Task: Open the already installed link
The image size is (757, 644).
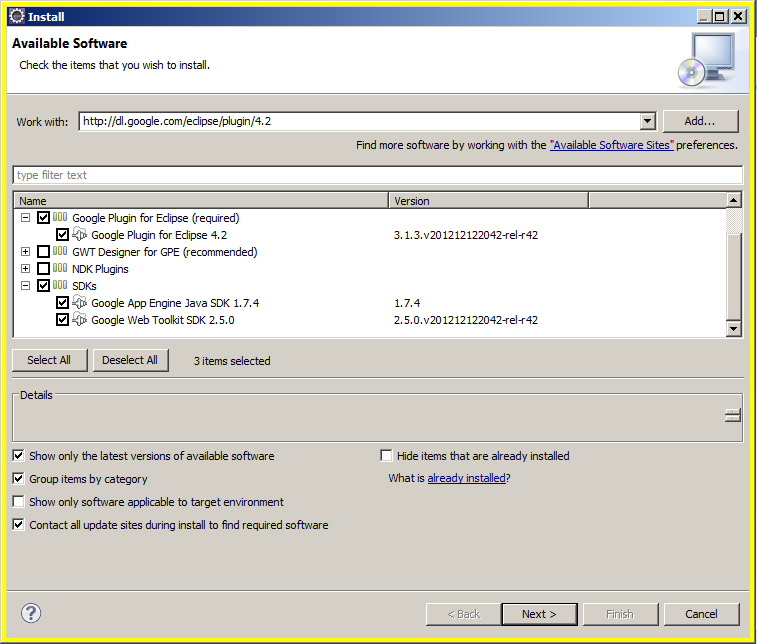Action: pyautogui.click(x=466, y=478)
